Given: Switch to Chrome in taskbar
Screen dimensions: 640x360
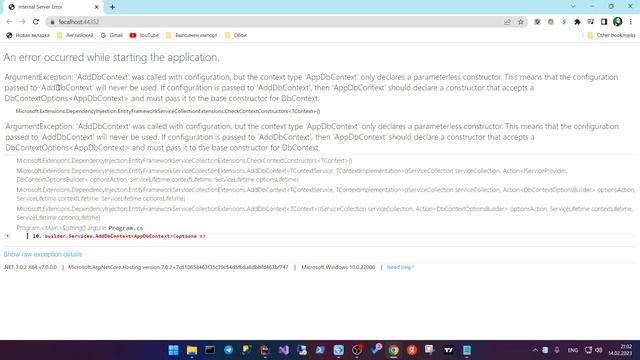Looking at the screenshot, I should (x=393, y=350).
